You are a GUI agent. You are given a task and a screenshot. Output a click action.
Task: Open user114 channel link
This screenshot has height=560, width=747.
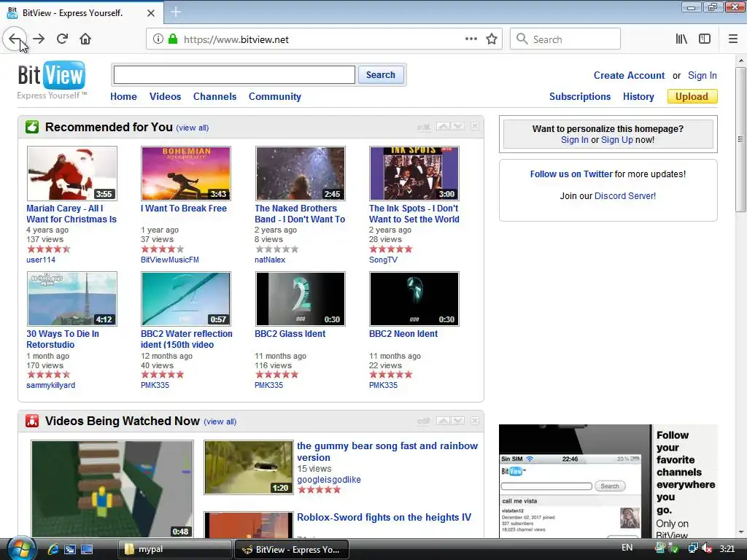(41, 260)
